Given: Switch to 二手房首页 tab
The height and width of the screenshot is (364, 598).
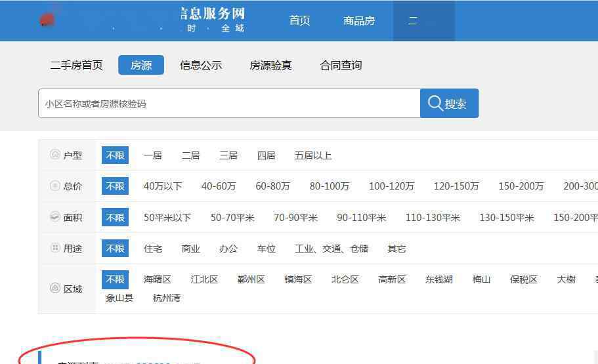Looking at the screenshot, I should pyautogui.click(x=77, y=65).
